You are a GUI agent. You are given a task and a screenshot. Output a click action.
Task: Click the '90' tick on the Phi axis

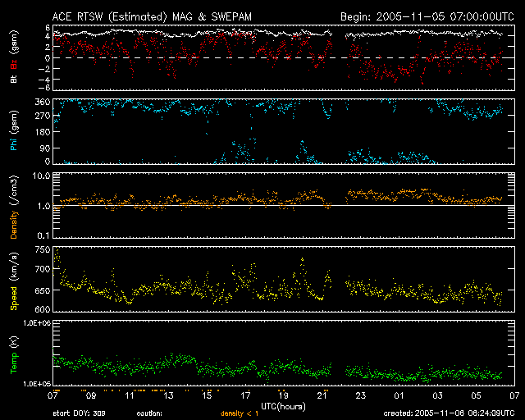pyautogui.click(x=45, y=148)
